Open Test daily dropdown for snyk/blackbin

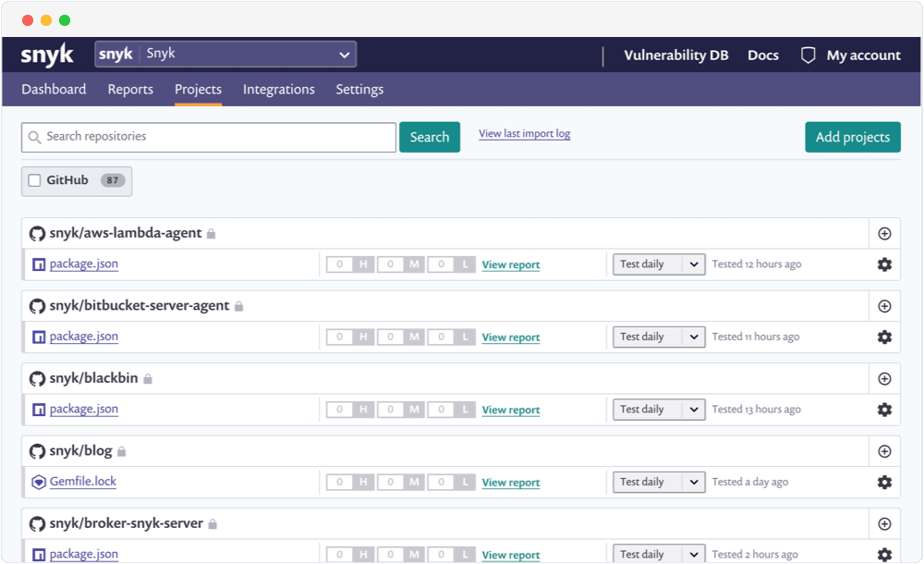coord(659,410)
